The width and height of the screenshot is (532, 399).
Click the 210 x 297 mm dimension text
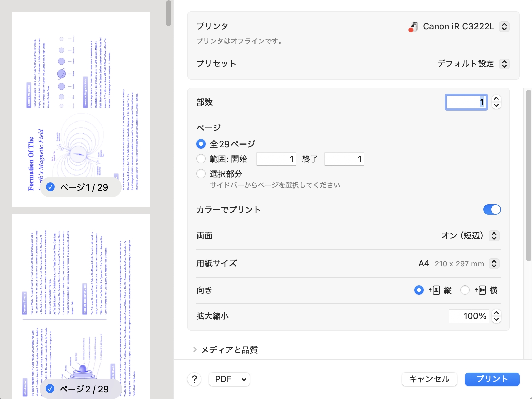pos(459,264)
